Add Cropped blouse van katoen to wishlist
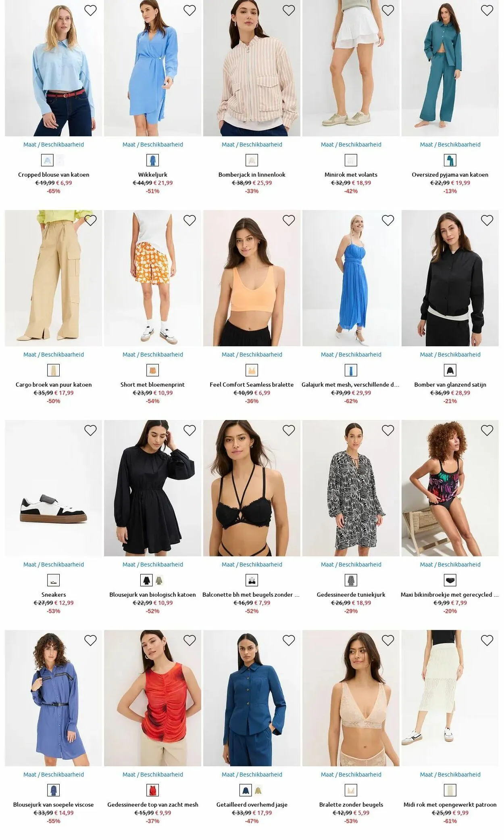This screenshot has height=840, width=504. coord(90,10)
